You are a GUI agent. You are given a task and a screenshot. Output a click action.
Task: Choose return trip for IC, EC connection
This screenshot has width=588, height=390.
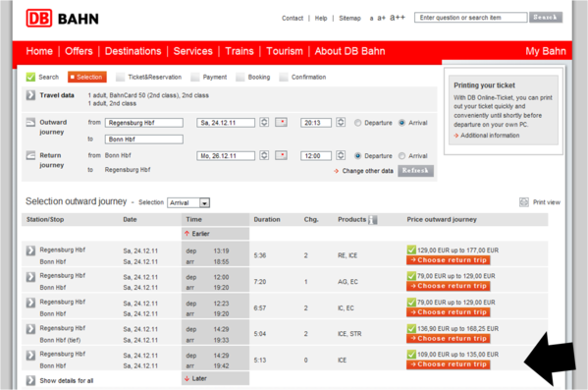click(x=449, y=312)
